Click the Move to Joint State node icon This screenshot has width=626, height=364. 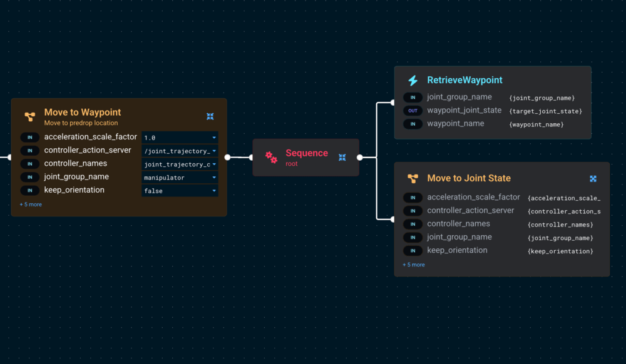(x=413, y=178)
